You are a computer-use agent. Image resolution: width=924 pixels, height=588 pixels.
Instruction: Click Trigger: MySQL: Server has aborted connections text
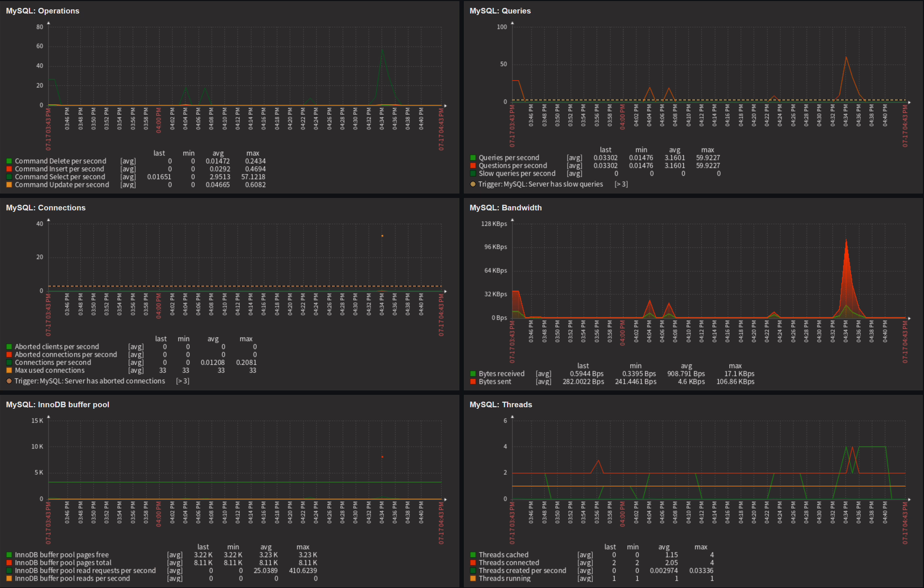pos(90,381)
